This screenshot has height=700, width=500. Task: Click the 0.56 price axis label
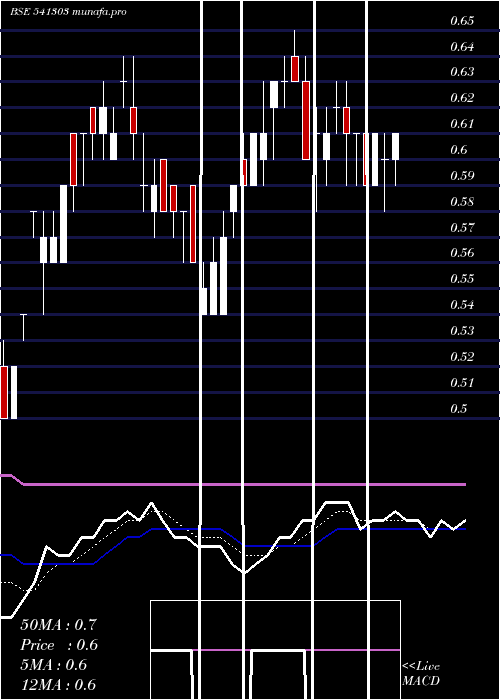(462, 253)
